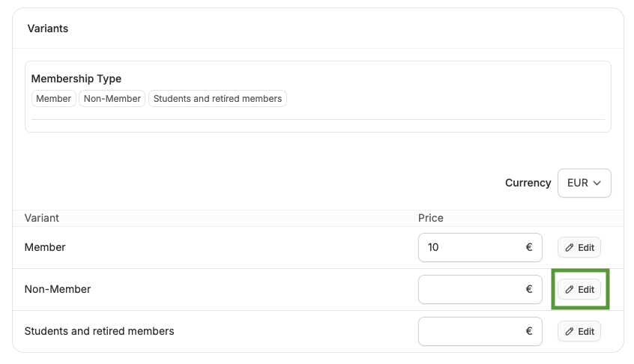Click the Member row label in table
Screen dimensions: 634x364
point(45,247)
